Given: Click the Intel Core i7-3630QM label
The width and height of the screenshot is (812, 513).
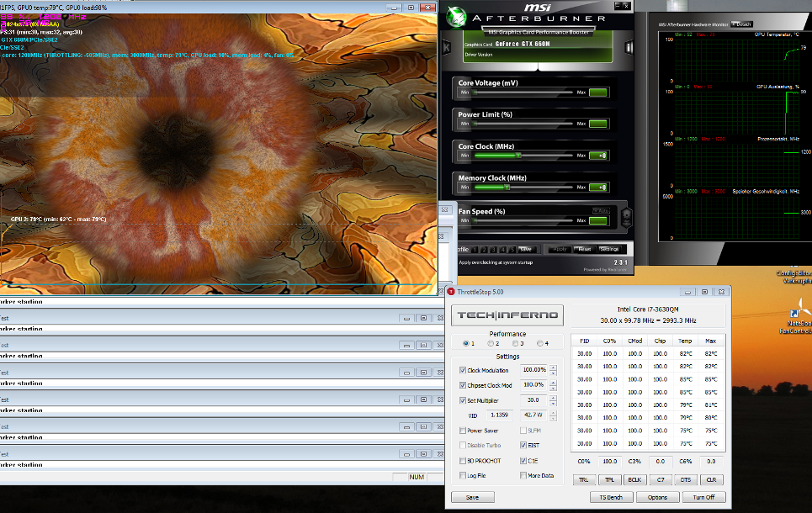Looking at the screenshot, I should (x=648, y=309).
